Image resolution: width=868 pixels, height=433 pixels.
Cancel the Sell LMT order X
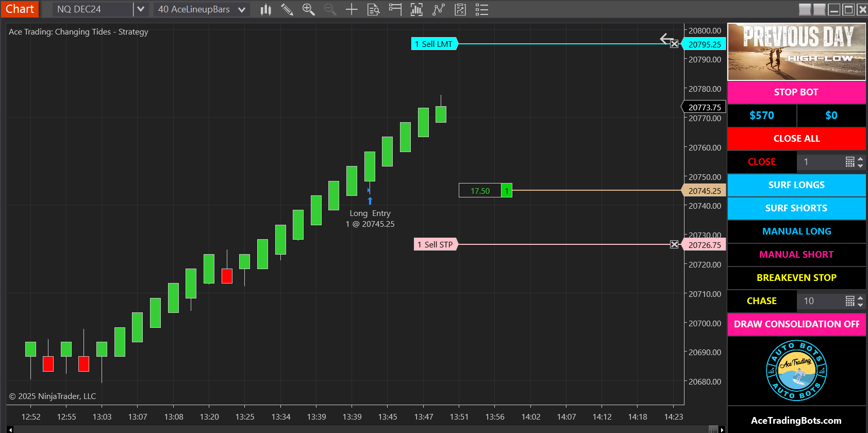coord(674,44)
